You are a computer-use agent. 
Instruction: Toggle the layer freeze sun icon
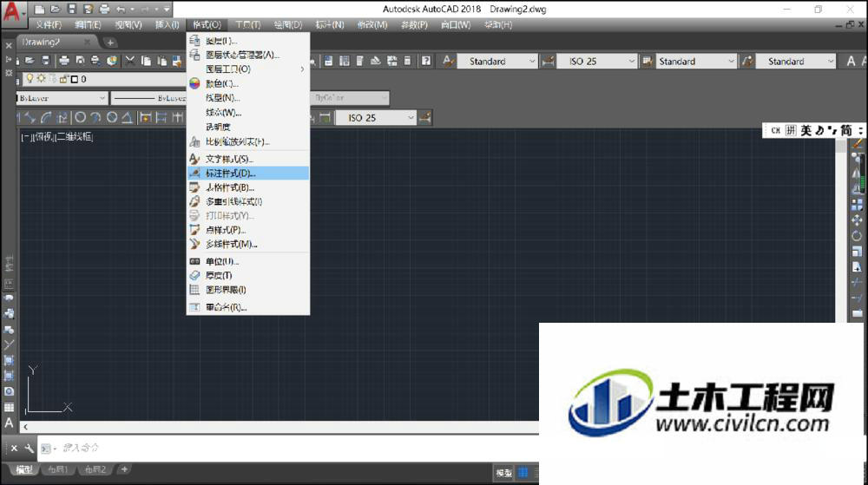41,79
